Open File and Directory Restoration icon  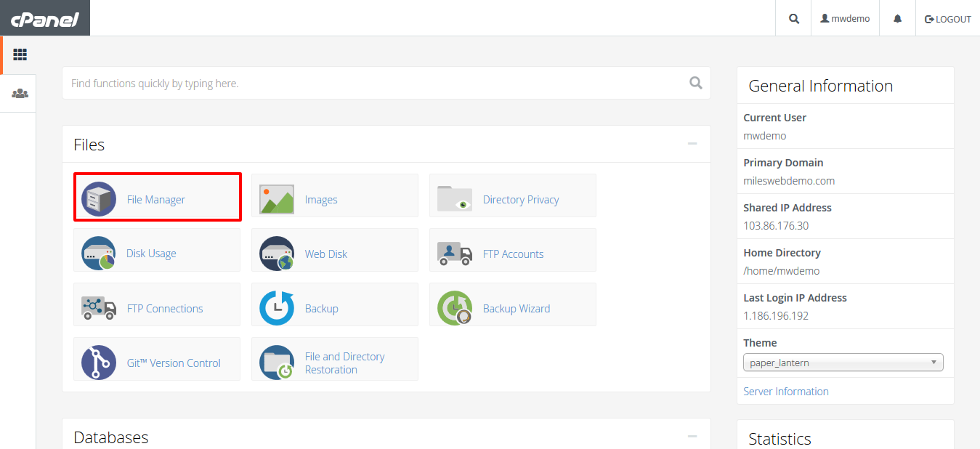277,363
